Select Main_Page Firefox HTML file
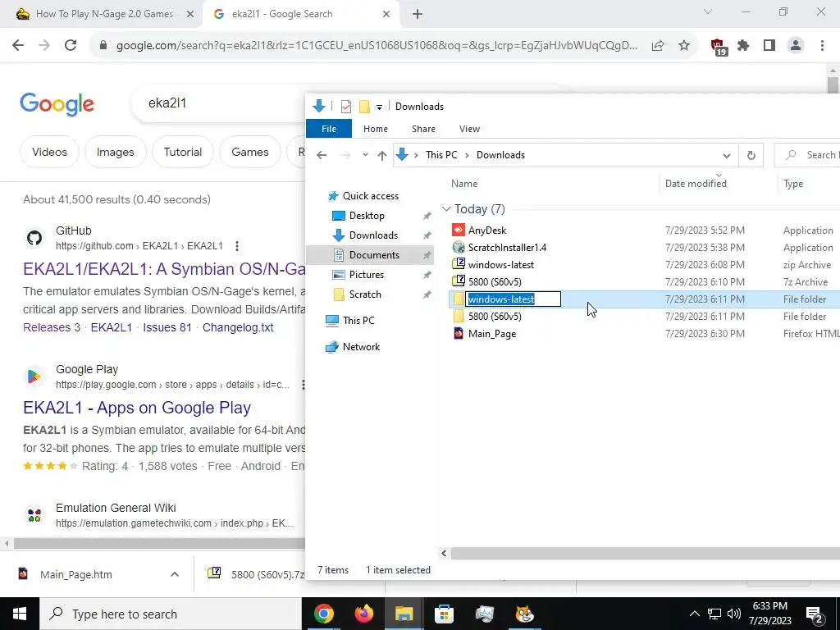This screenshot has height=630, width=840. click(x=492, y=334)
